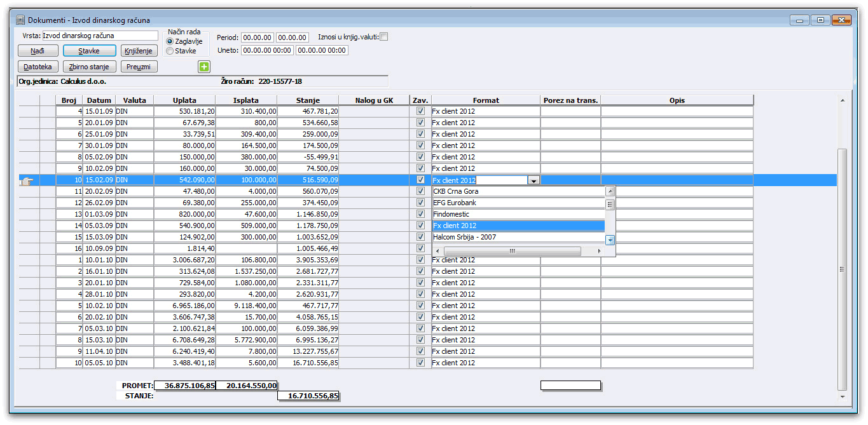Screen dimensions: 868x425
Task: Collapse the Format dropdown arrow in row 10
Action: coord(534,180)
